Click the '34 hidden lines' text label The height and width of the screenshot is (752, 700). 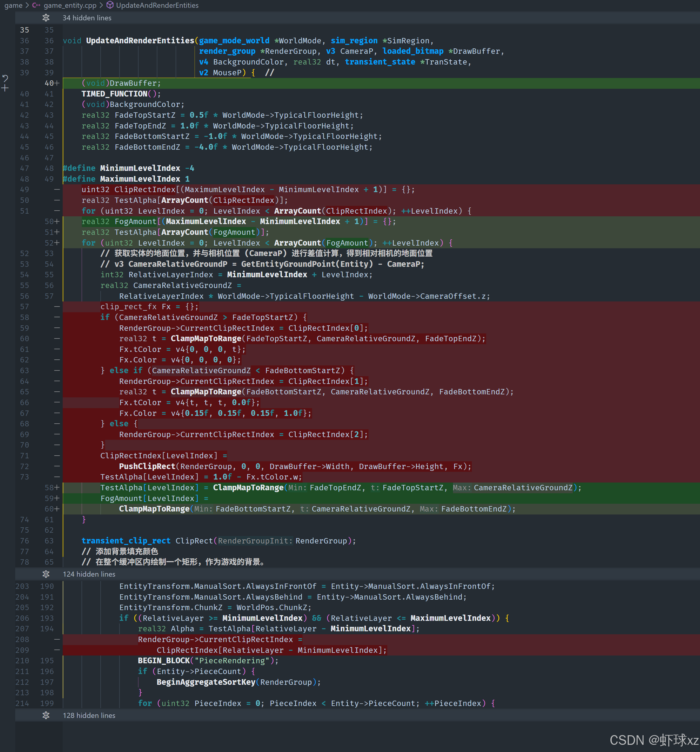click(87, 18)
